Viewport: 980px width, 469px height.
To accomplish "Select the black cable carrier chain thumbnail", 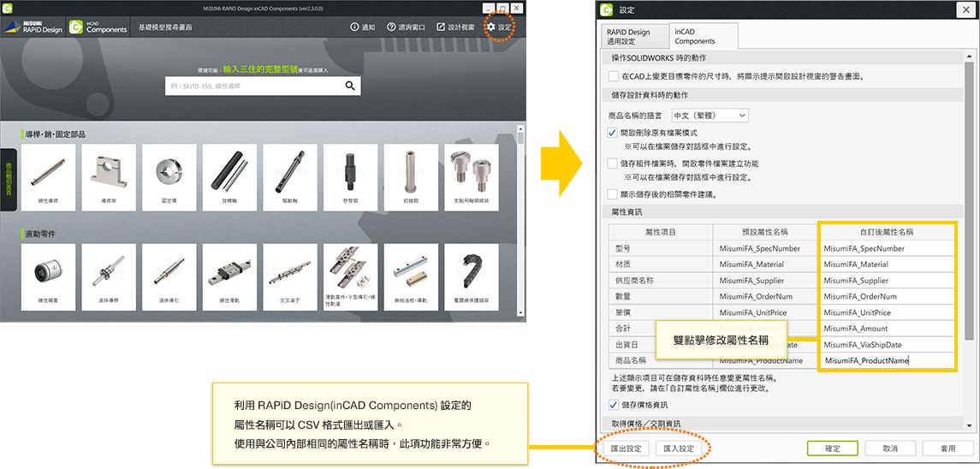I will 472,277.
